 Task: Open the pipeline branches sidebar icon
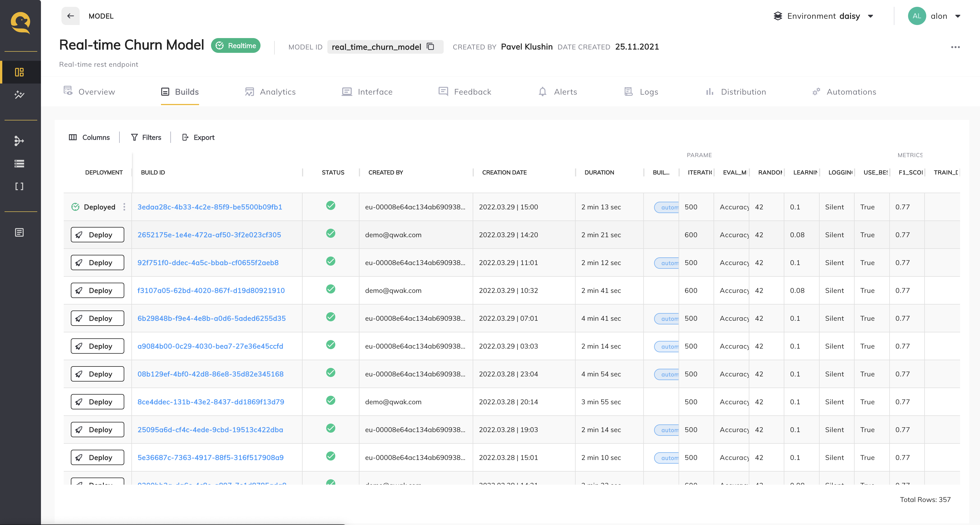click(19, 141)
